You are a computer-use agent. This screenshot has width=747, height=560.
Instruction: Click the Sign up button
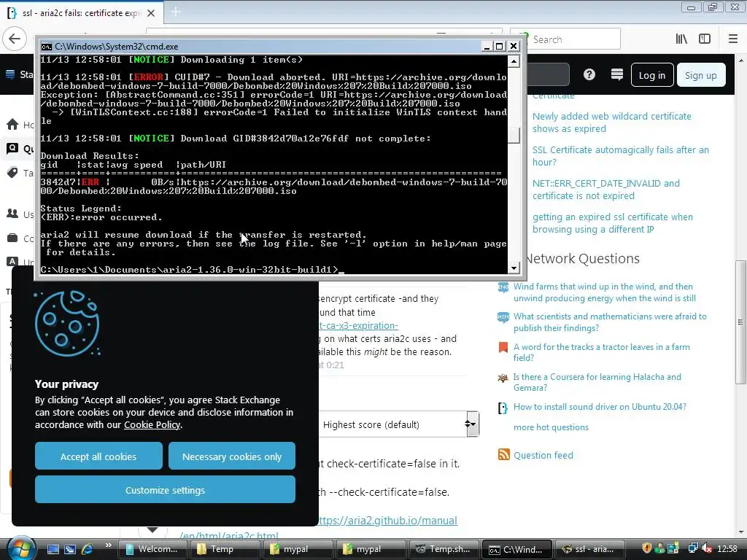click(x=701, y=75)
